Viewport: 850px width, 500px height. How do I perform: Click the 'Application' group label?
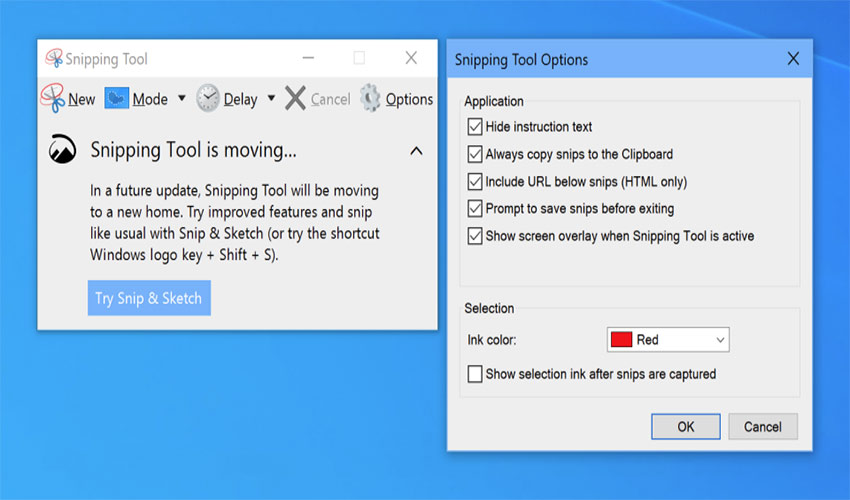(494, 101)
